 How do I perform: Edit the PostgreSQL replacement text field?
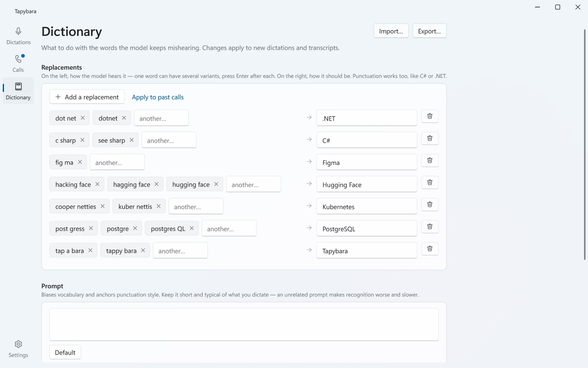pyautogui.click(x=367, y=228)
